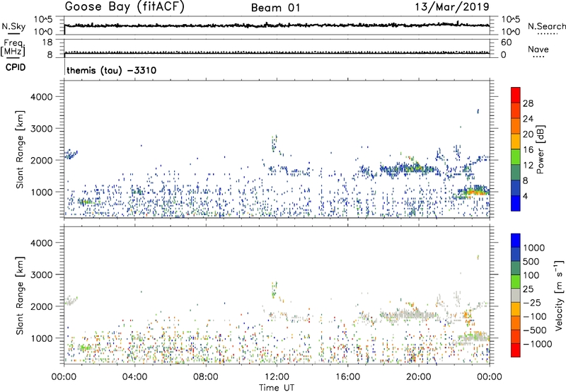Screen dimensions: 566x392
Task: Click the 'CPID' label
Action: coord(16,67)
